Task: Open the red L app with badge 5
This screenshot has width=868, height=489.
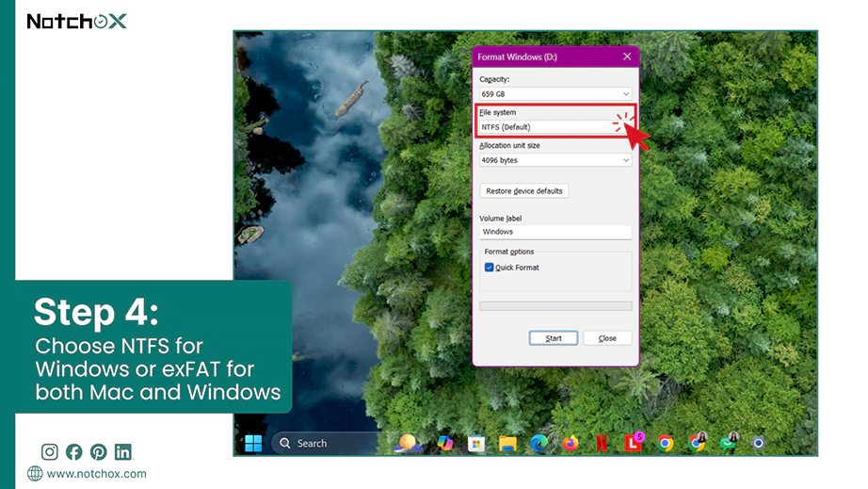Action: 634,443
